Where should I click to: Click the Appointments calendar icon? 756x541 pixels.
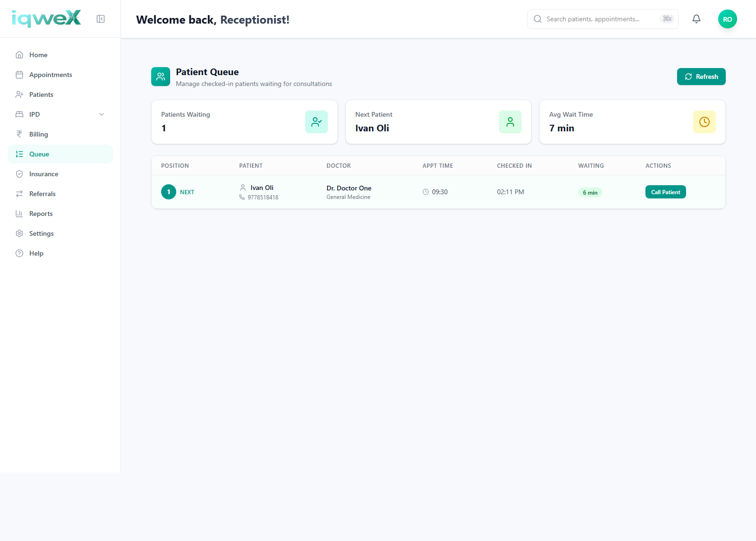pos(19,75)
